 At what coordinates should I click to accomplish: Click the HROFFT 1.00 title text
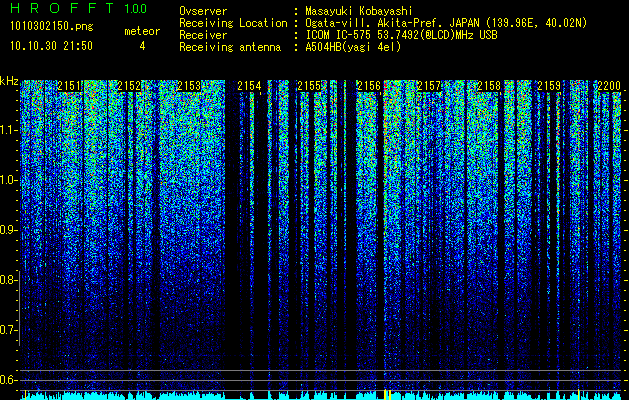[x=78, y=8]
